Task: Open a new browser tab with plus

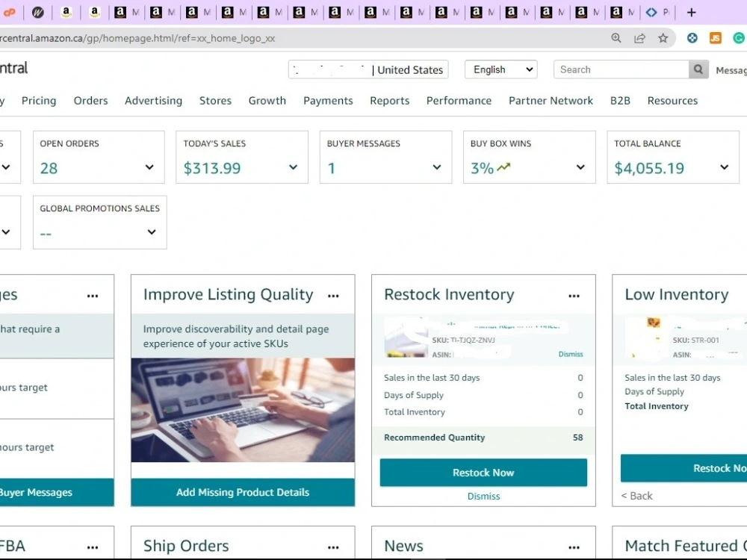Action: click(x=691, y=13)
